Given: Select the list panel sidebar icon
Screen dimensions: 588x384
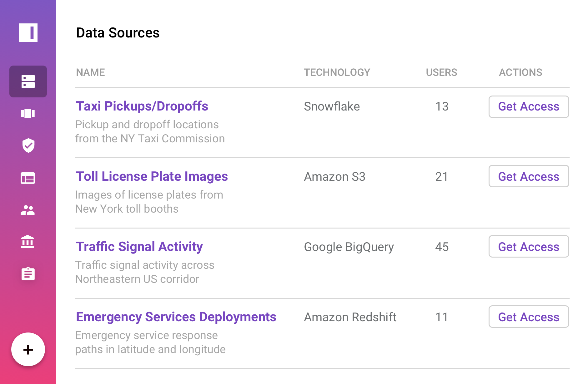Looking at the screenshot, I should pyautogui.click(x=28, y=178).
